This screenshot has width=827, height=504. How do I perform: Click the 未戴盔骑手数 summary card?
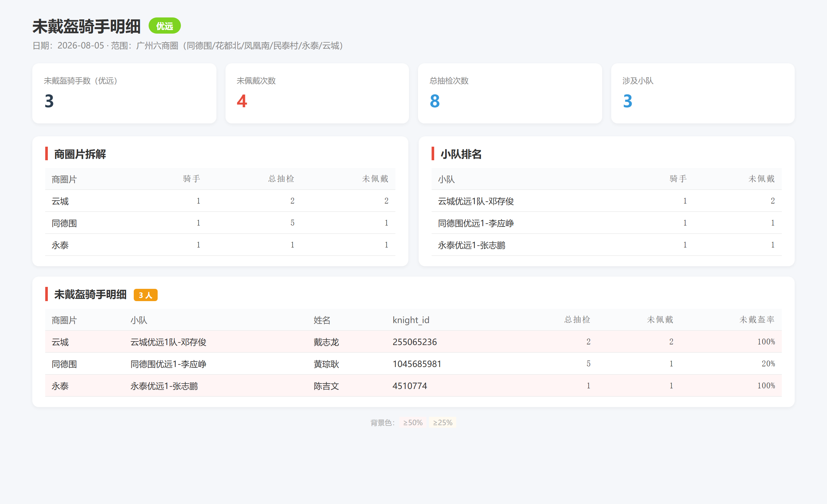124,93
